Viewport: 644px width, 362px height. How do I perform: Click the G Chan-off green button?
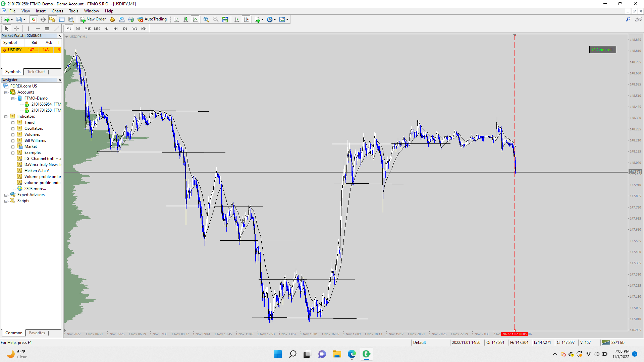(602, 50)
